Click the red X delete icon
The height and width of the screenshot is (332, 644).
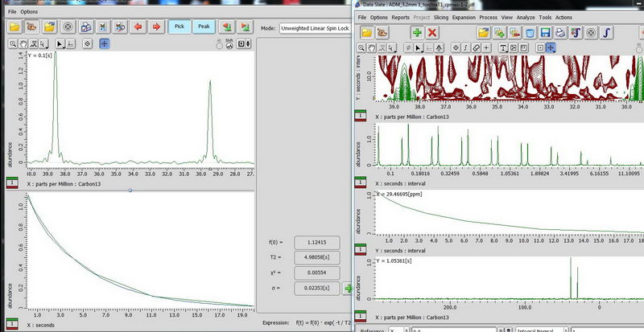pyautogui.click(x=433, y=33)
